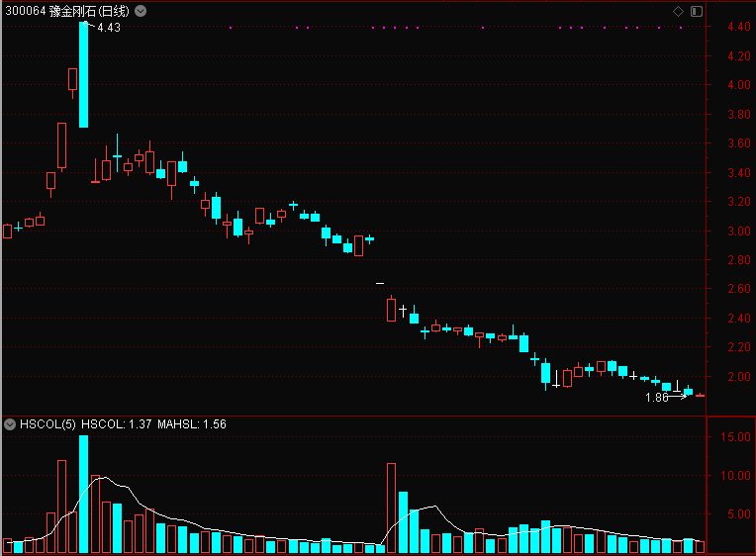Image resolution: width=756 pixels, height=556 pixels.
Task: Select the 1.86 lowest price marker
Action: [657, 398]
